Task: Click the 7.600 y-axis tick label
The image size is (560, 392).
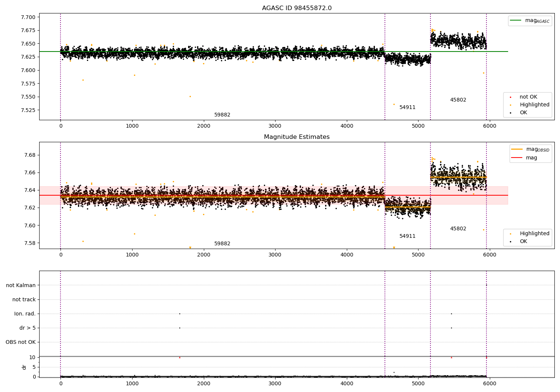Action: click(x=28, y=70)
